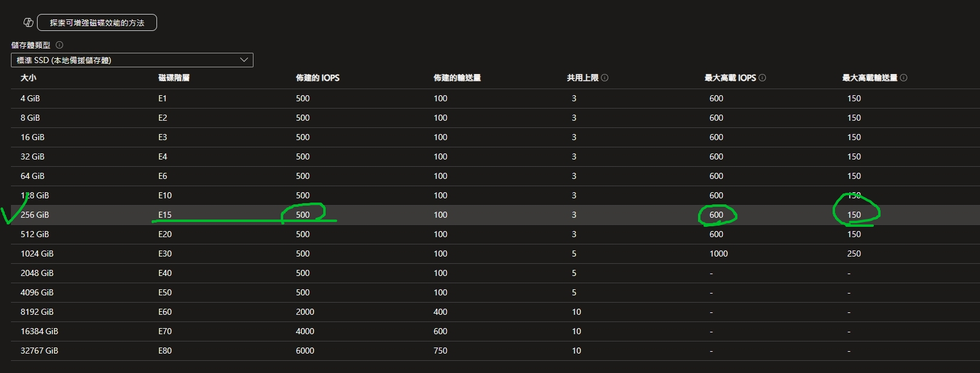Pick the 128 GiB E10 disk row
Viewport: 980px width, 373px height.
[x=35, y=195]
